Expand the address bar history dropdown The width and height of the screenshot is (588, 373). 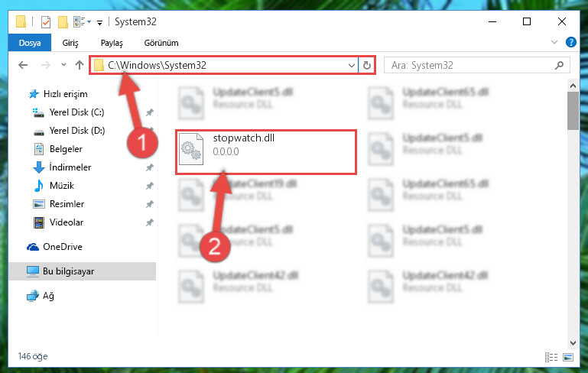coord(352,65)
